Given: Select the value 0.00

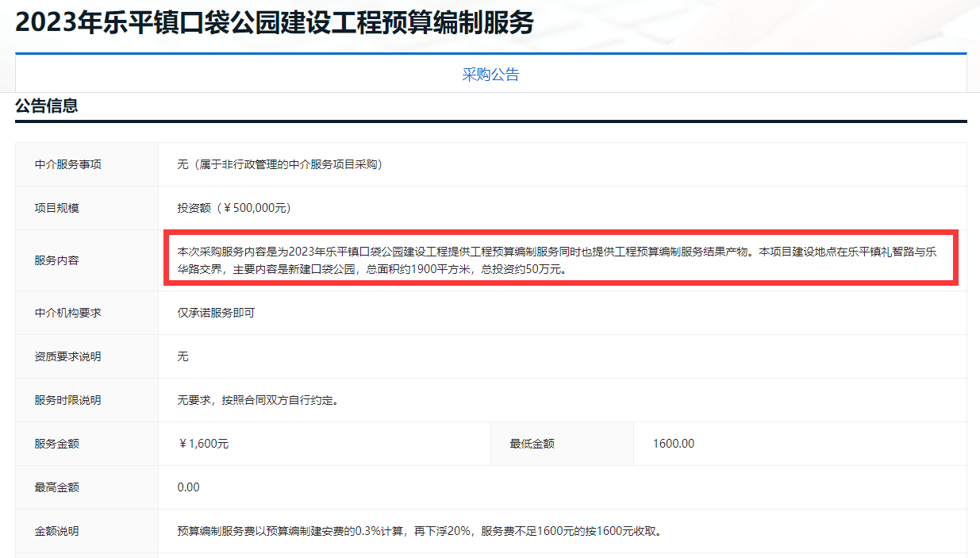Looking at the screenshot, I should 189,487.
